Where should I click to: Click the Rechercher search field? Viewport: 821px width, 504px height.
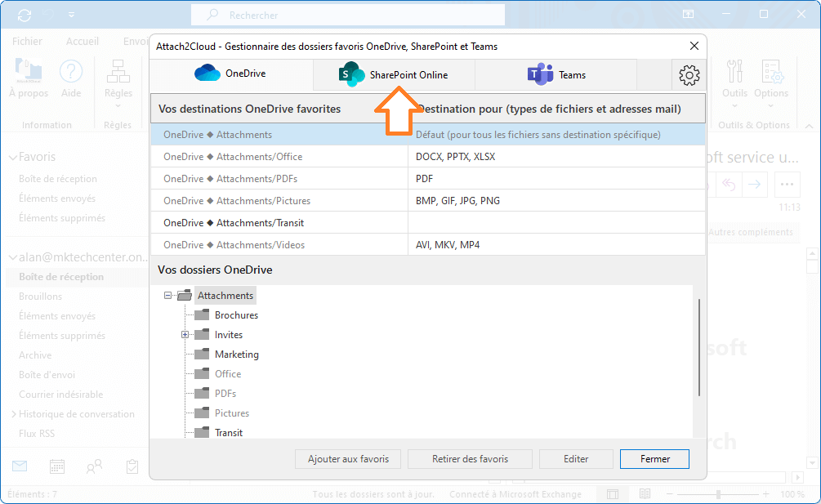pyautogui.click(x=347, y=15)
